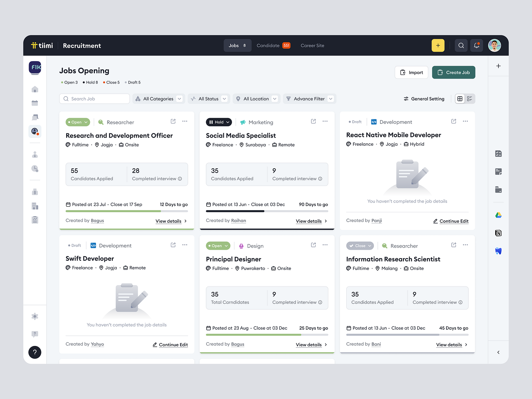Click the Candidates person icon in the sidebar

click(x=35, y=154)
